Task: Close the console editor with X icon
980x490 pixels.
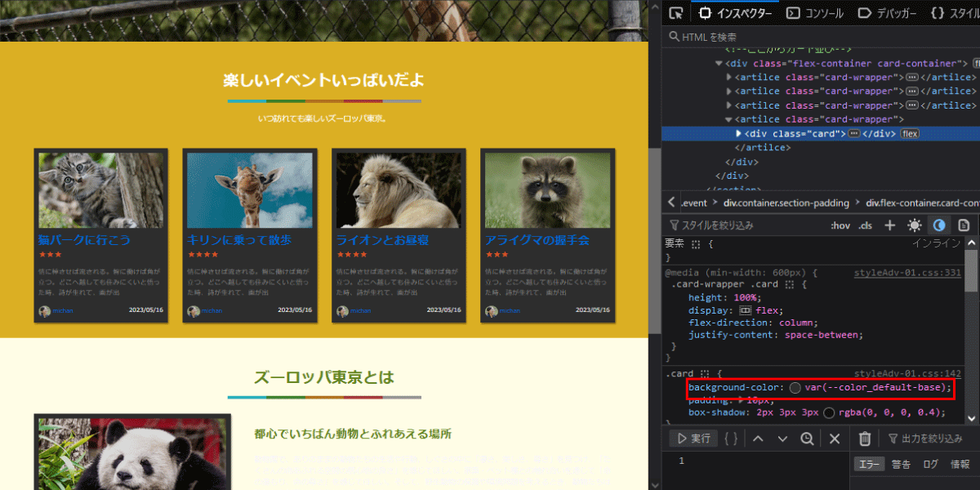Action: 835,439
